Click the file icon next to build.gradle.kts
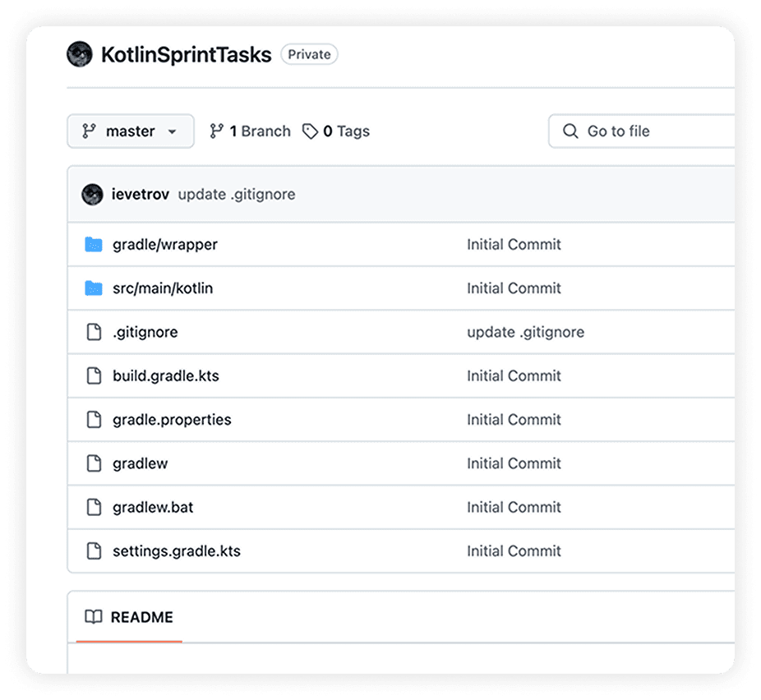This screenshot has height=700, width=761. coord(94,376)
